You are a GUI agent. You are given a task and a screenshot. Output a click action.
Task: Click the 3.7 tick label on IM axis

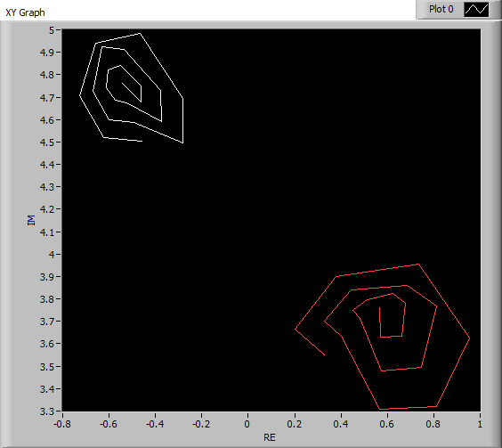tap(47, 322)
